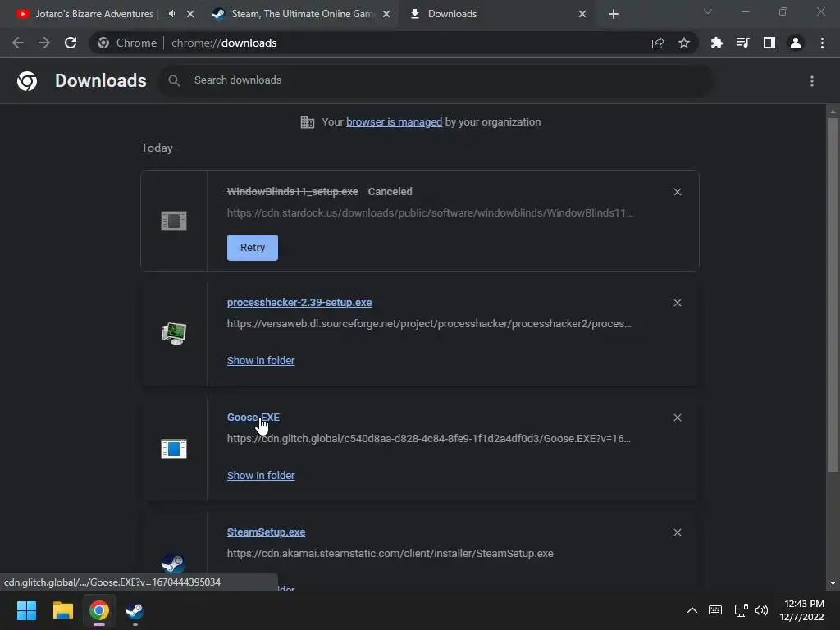Click the search magnifier icon
Image resolution: width=840 pixels, height=630 pixels.
[174, 80]
